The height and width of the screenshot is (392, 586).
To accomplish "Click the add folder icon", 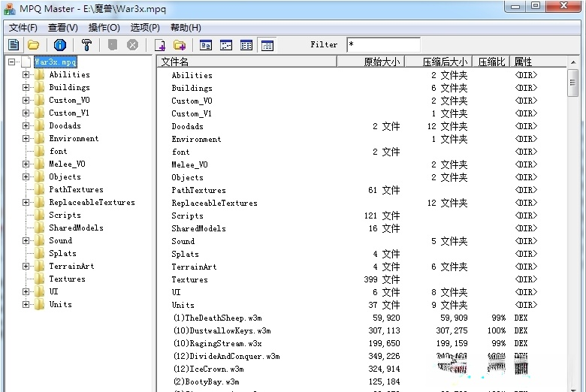I will [180, 45].
